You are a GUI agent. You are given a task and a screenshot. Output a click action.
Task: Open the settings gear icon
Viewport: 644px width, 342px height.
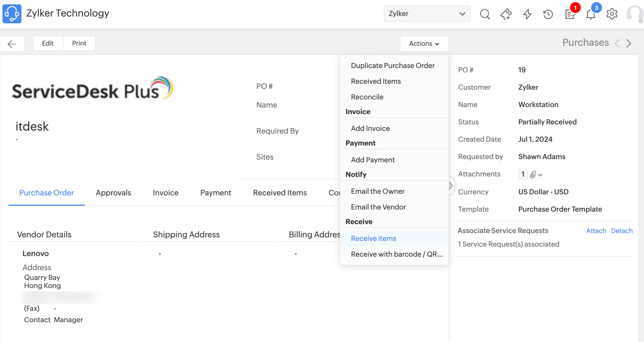pyautogui.click(x=612, y=14)
